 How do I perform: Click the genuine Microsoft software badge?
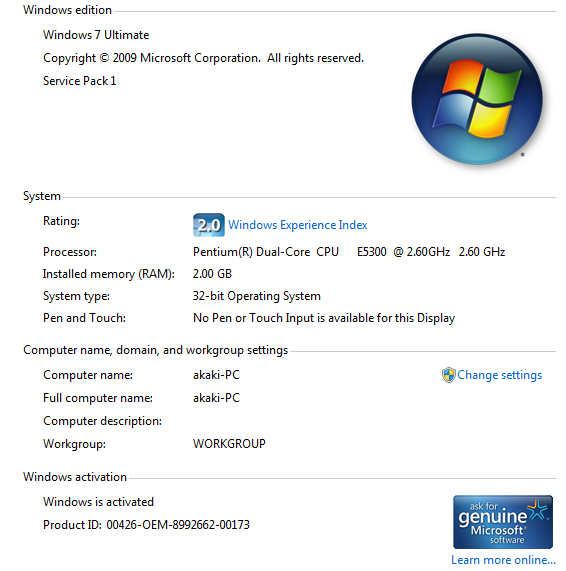[503, 521]
